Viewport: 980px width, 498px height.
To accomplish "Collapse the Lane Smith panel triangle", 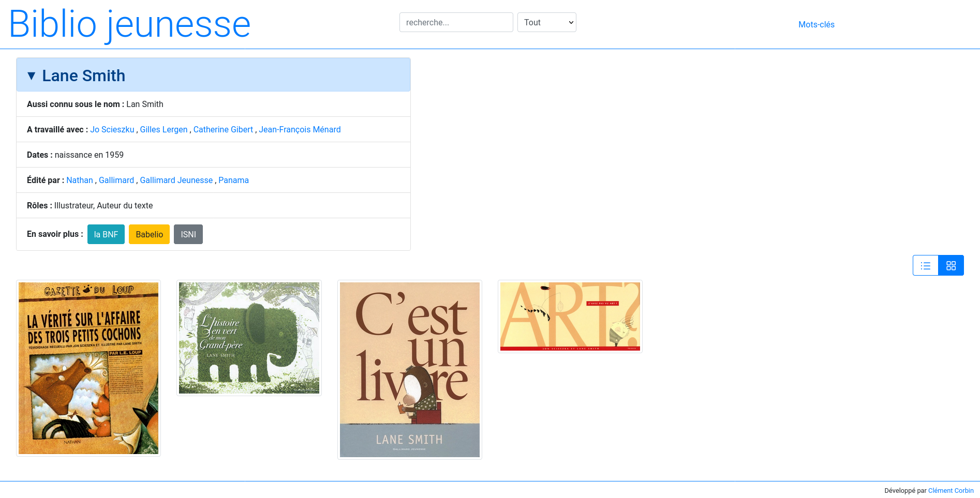I will 32,76.
